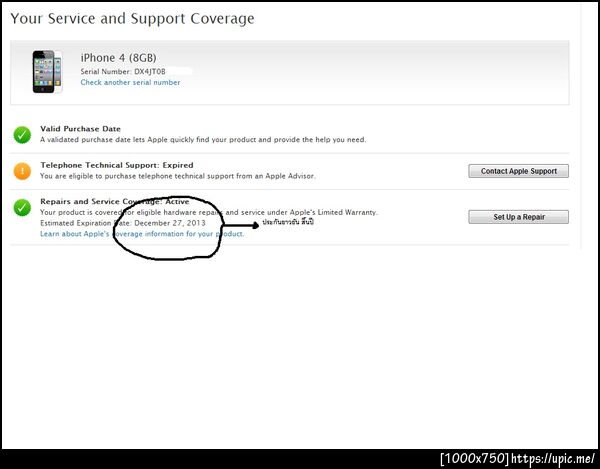
Task: Click the 'Your product is covered for eligible hardware' text
Action: [x=209, y=212]
